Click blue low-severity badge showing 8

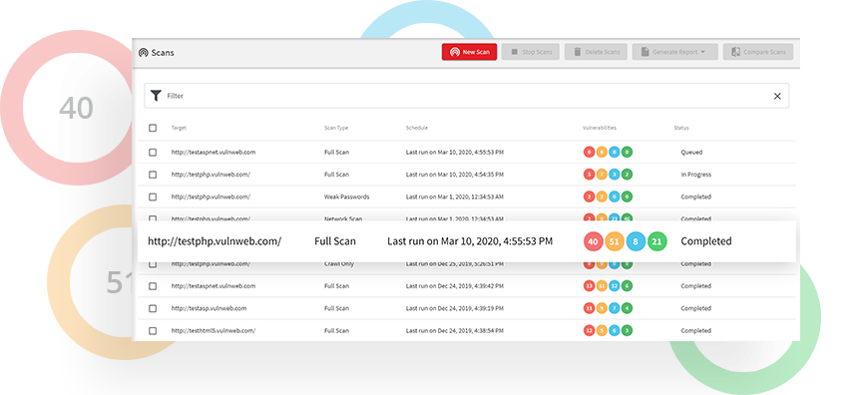[x=637, y=241]
